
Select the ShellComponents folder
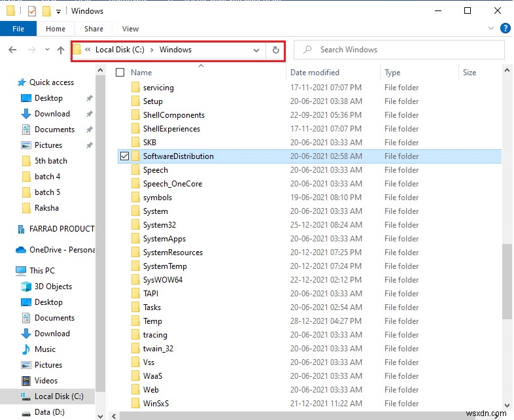pyautogui.click(x=174, y=115)
